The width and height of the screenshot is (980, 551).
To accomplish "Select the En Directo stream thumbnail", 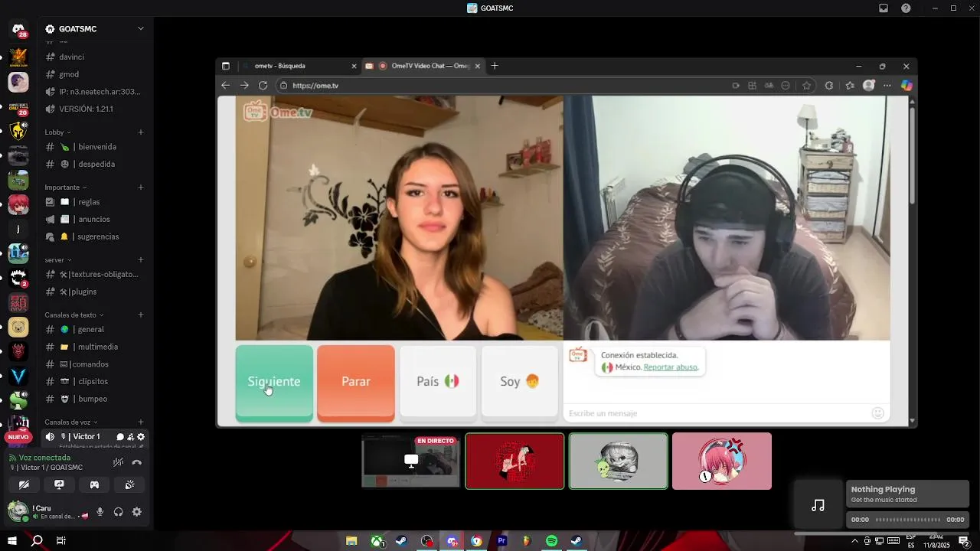I will [x=411, y=461].
